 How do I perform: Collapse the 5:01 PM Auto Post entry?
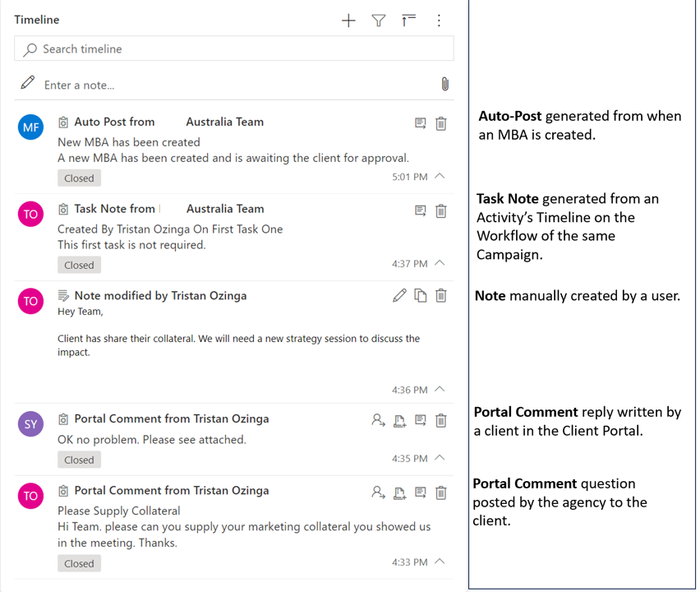pyautogui.click(x=440, y=176)
